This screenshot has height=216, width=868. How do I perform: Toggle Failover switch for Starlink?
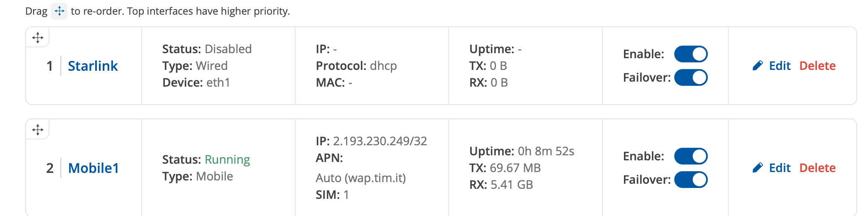coord(691,77)
